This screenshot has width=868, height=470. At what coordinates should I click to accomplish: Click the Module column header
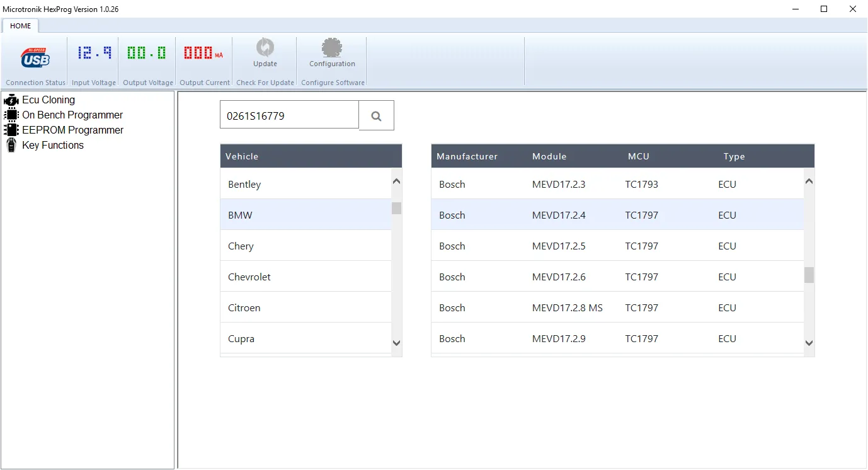(549, 156)
